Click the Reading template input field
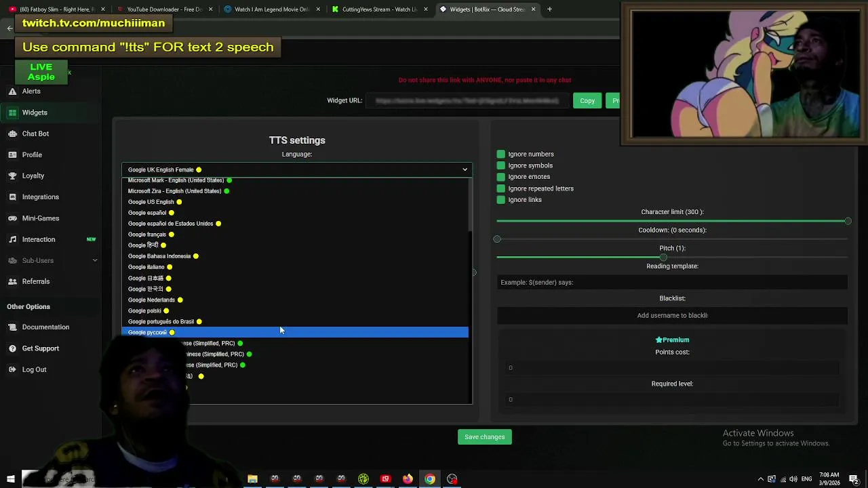The height and width of the screenshot is (488, 868). pyautogui.click(x=672, y=283)
